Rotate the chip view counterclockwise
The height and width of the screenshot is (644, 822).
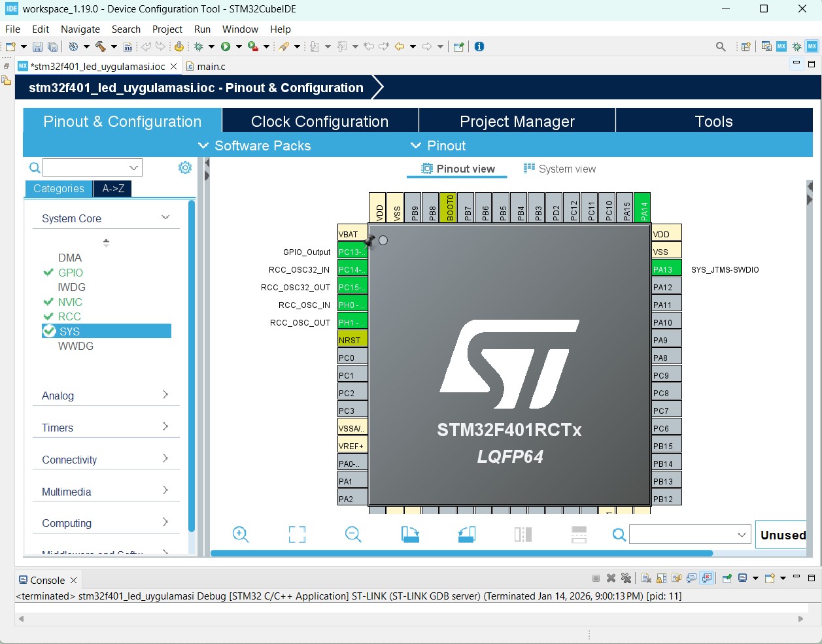coord(466,535)
